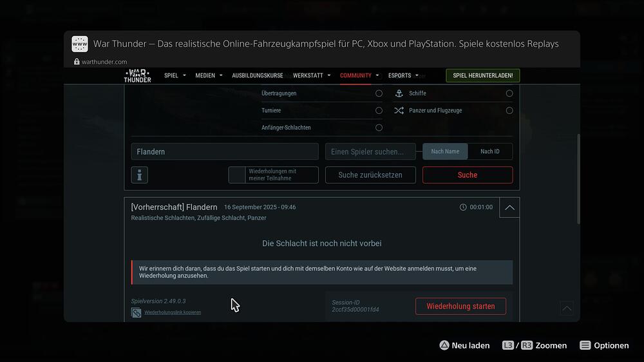Click Die Schlacht ist noch nicht vorbei text
The width and height of the screenshot is (644, 362).
(x=322, y=243)
